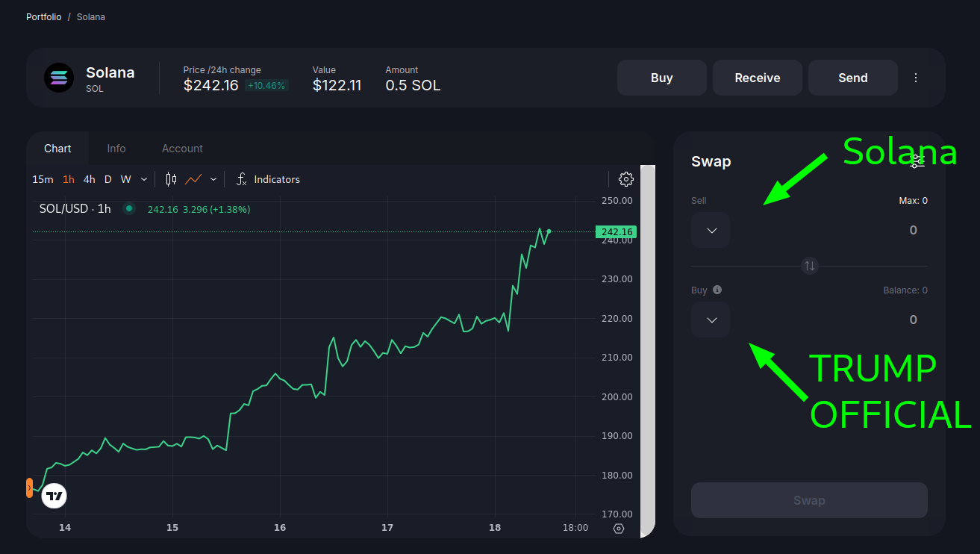This screenshot has width=980, height=554.
Task: Click 18:00 time axis label
Action: (x=575, y=528)
